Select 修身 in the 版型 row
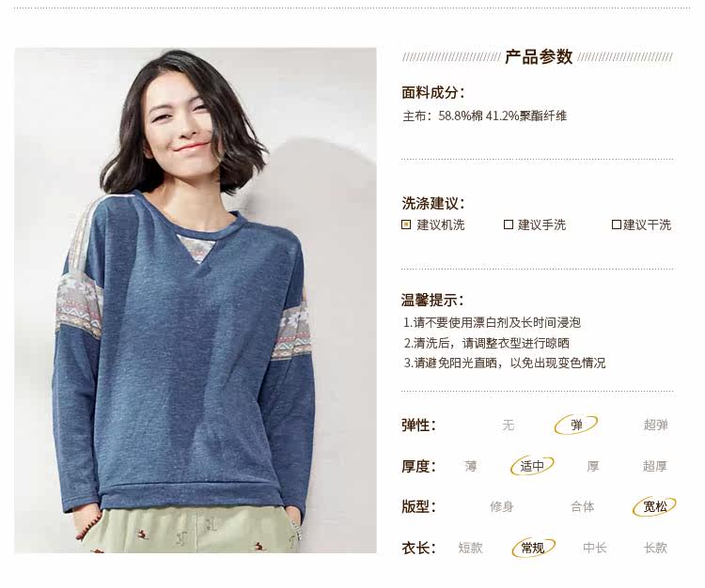Image resolution: width=705 pixels, height=588 pixels. pos(502,507)
